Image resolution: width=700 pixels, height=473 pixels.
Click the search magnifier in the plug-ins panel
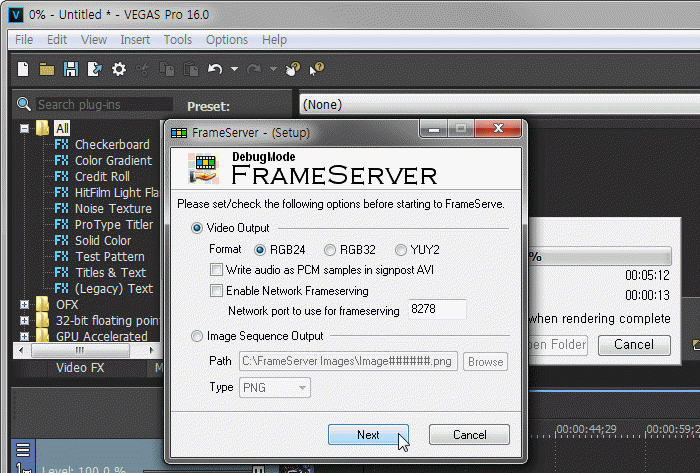coord(24,104)
